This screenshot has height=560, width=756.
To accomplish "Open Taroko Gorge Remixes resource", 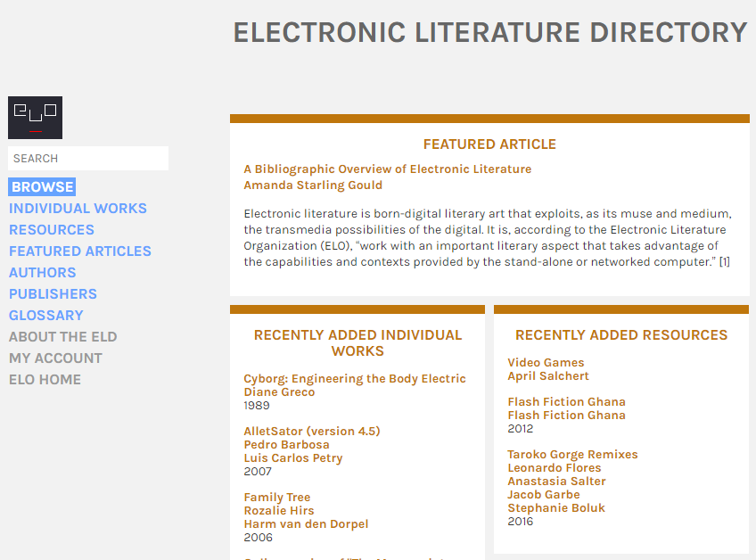I will pos(572,455).
